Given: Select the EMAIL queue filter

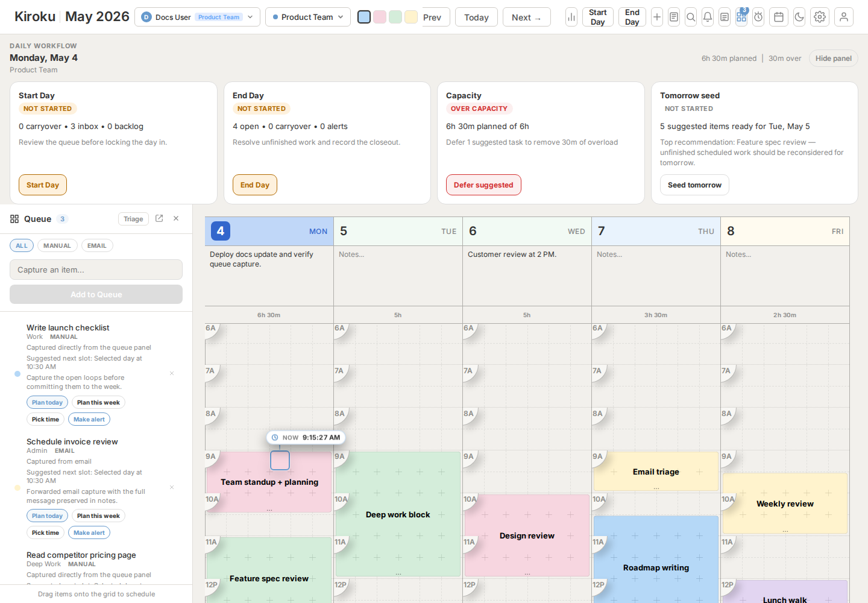Looking at the screenshot, I should click(x=97, y=245).
